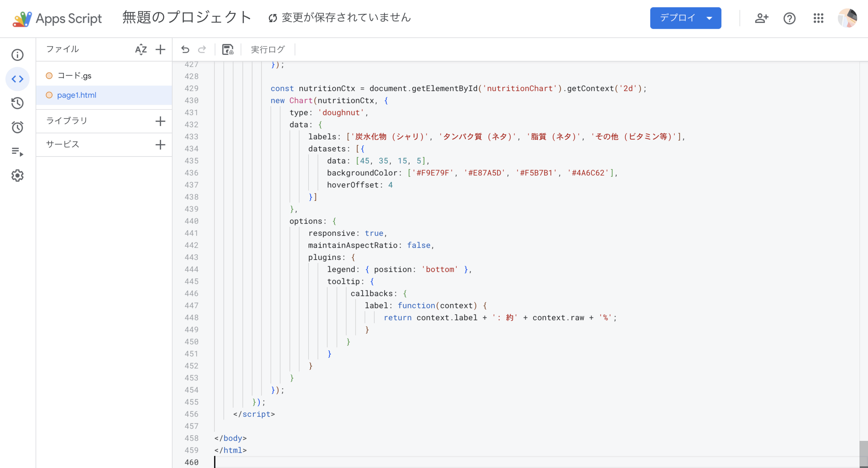
Task: Open the help question mark icon
Action: point(789,18)
